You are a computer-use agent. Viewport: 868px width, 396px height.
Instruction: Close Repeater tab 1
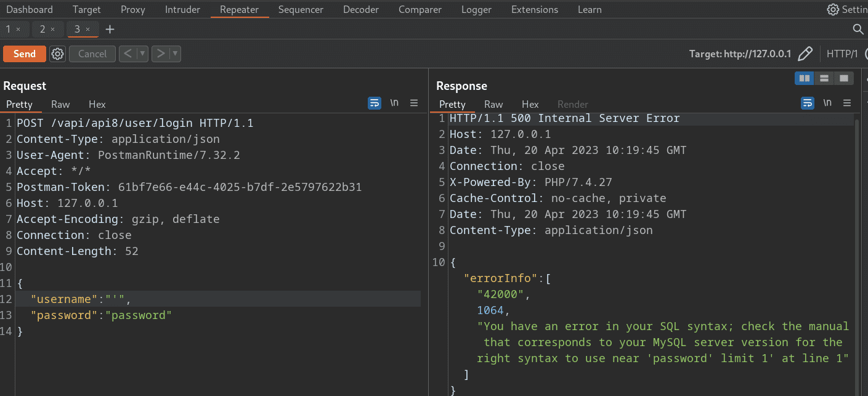coord(18,29)
